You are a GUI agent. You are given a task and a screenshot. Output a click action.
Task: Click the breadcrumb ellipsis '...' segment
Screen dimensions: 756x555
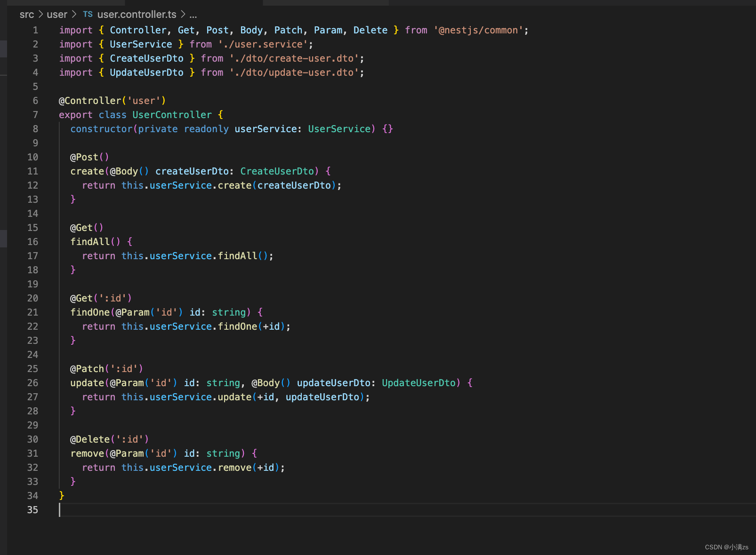click(x=193, y=15)
